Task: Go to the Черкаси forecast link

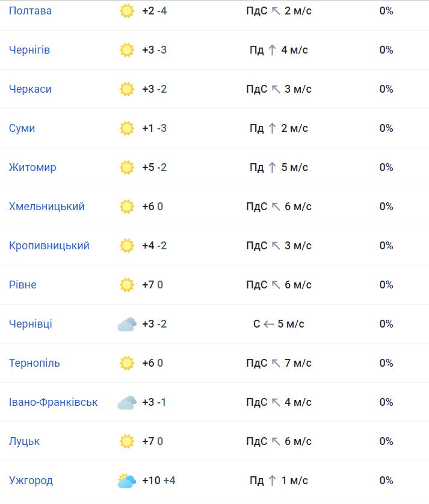Action: click(30, 89)
